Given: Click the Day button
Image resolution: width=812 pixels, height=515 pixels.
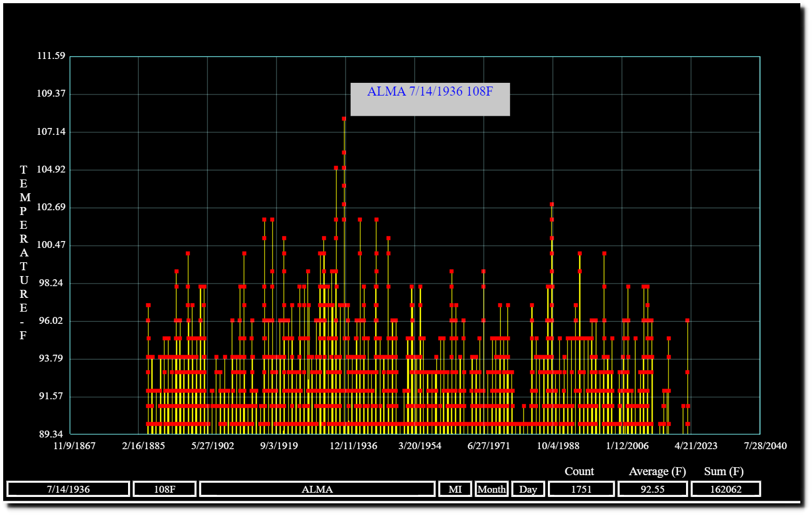Looking at the screenshot, I should (x=528, y=489).
